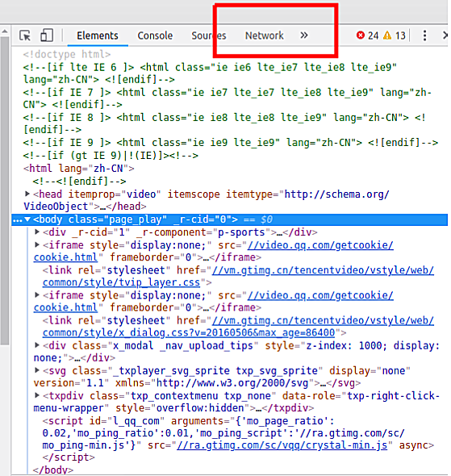Select the closing </body> tag

coord(53,470)
